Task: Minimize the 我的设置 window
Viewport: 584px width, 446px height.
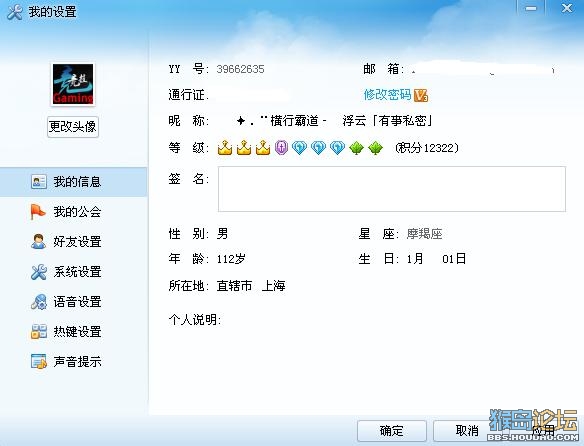Action: pyautogui.click(x=531, y=8)
